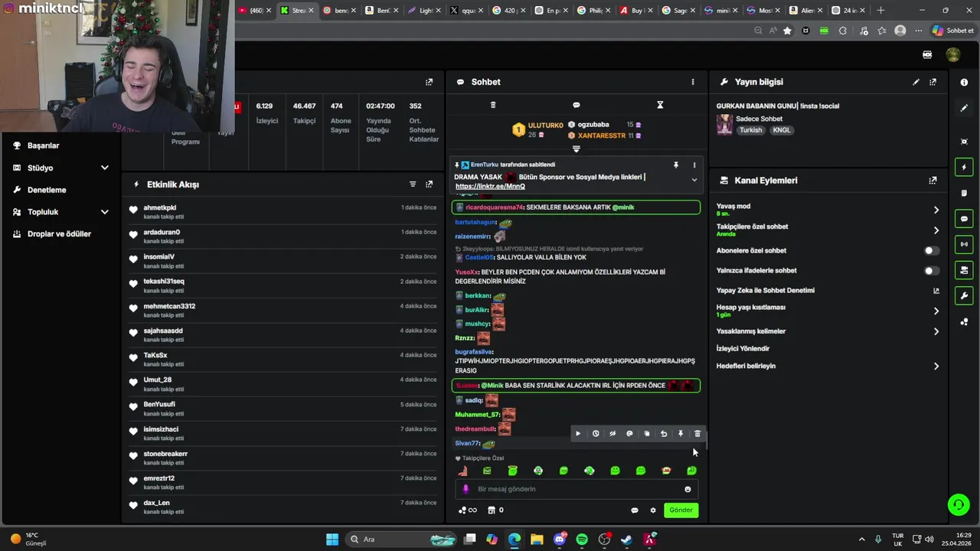
Task: Click the Sadece Sohbet category thumbnail
Action: pos(724,125)
